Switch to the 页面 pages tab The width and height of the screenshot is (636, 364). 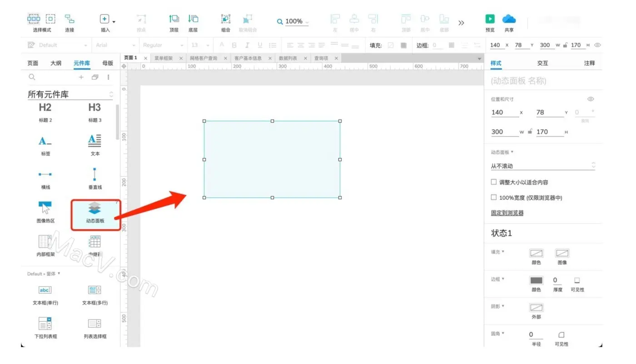[x=33, y=63]
